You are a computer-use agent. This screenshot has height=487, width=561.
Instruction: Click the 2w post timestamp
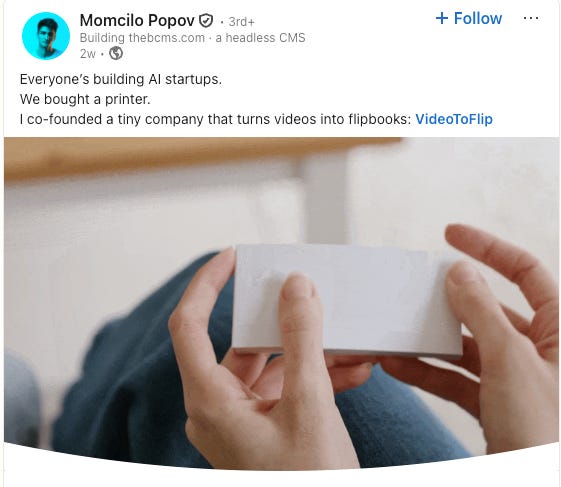tap(88, 54)
